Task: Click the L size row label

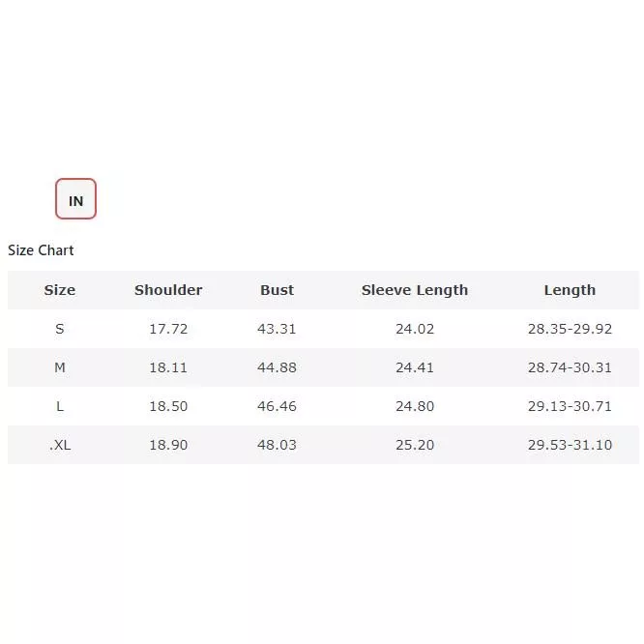Action: point(60,406)
